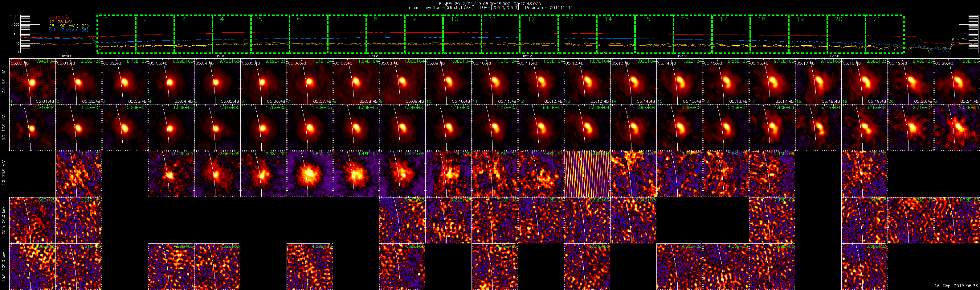Click the 3.0-6.0 keV row label

click(4, 81)
